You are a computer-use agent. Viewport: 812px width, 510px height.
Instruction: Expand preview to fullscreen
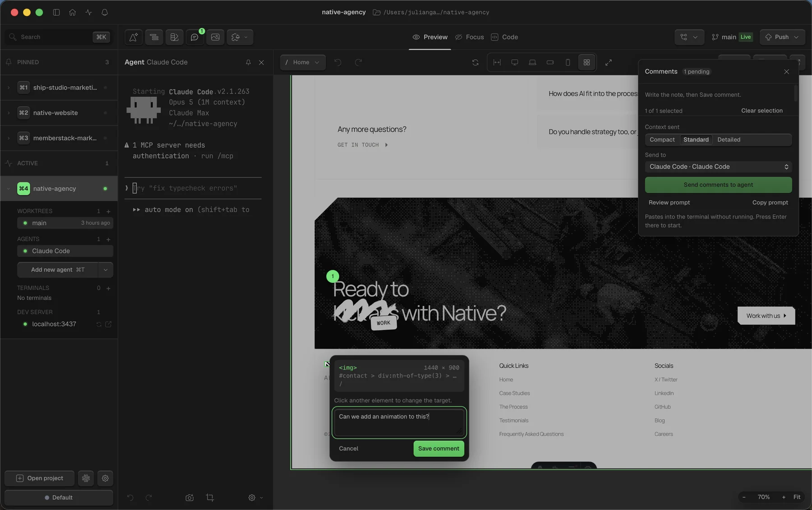[x=609, y=62]
